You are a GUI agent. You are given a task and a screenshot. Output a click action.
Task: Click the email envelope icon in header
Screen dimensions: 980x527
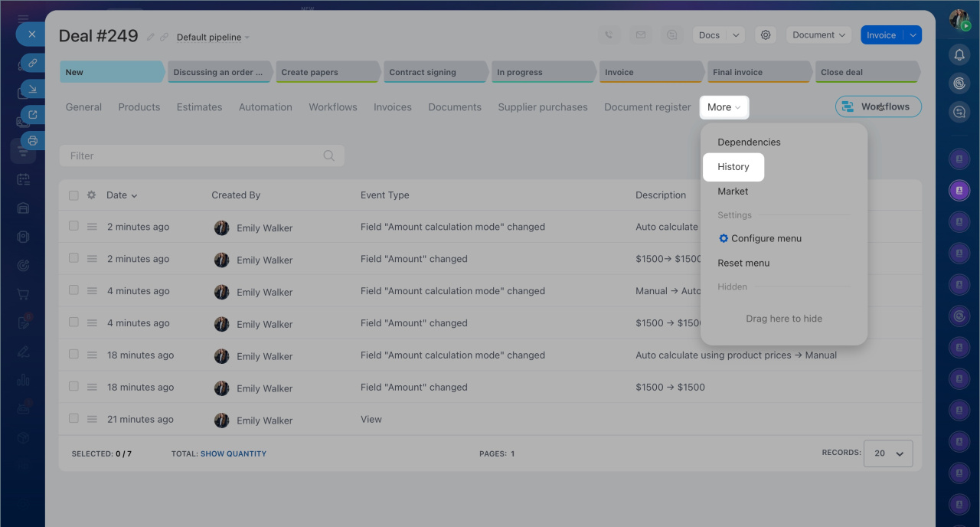(x=640, y=35)
